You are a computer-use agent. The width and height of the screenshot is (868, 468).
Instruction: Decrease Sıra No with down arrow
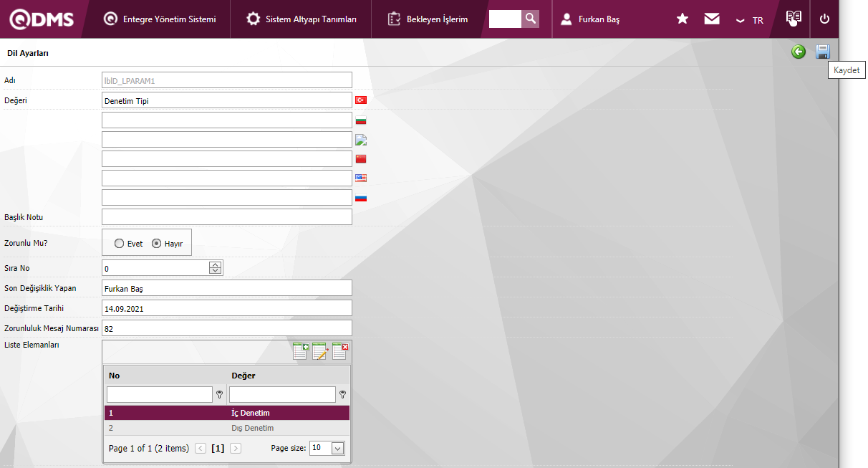[x=216, y=272]
